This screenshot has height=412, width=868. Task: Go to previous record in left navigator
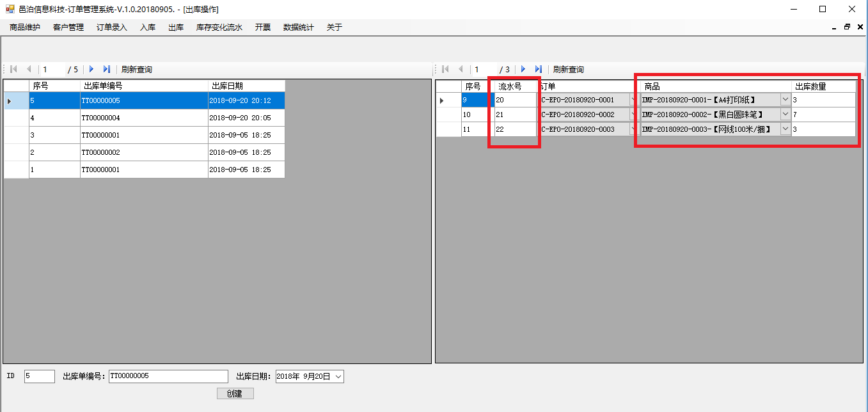(29, 69)
